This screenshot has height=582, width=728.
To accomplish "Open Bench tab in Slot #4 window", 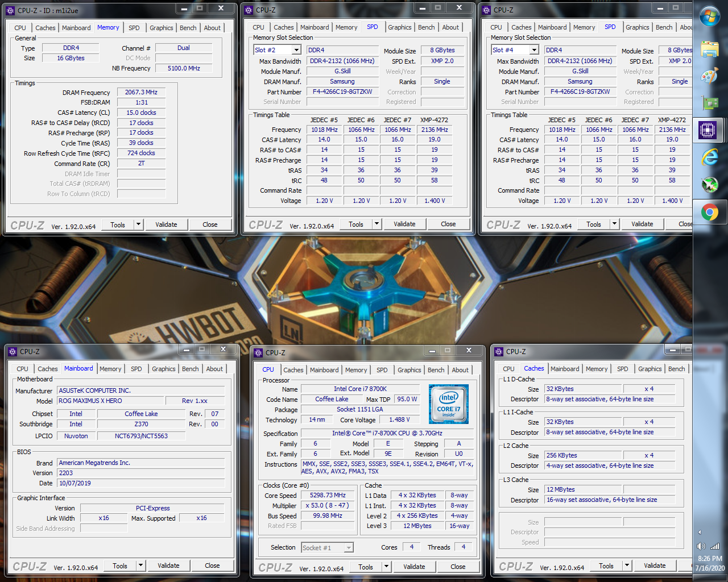I will click(x=664, y=27).
